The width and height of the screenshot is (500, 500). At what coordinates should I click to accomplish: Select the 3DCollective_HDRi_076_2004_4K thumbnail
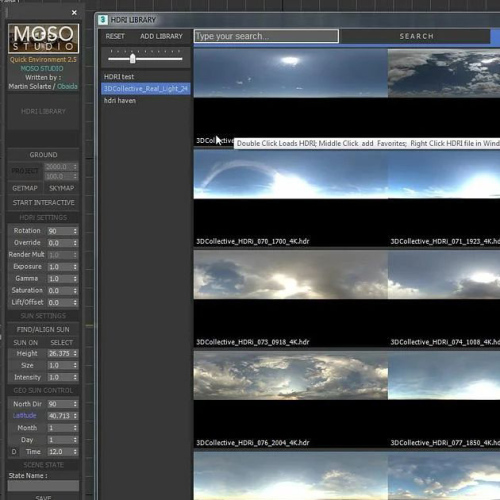click(291, 399)
